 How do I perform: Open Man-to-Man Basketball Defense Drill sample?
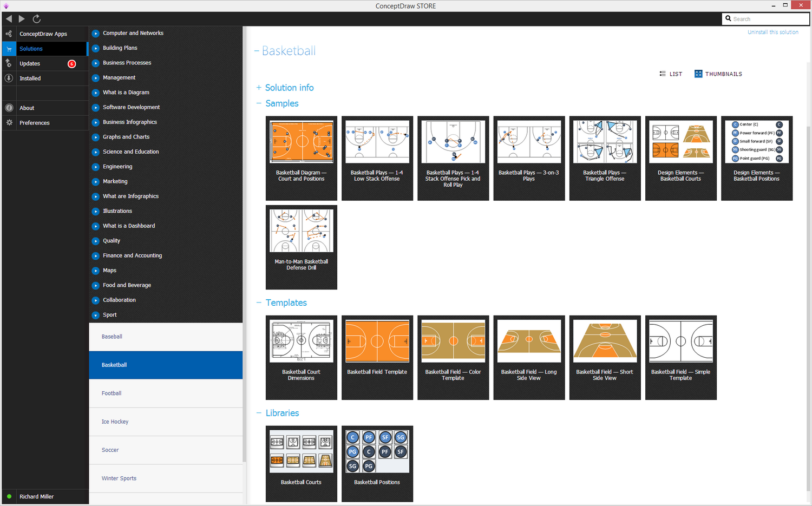(302, 247)
